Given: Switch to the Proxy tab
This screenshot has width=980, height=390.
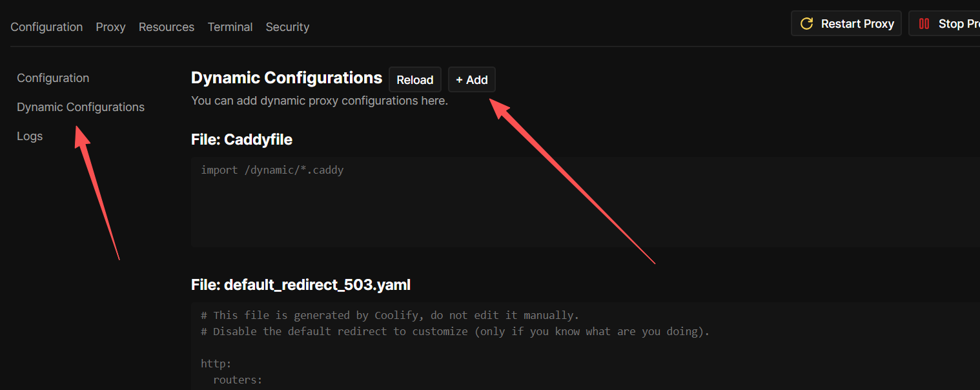Looking at the screenshot, I should click(x=110, y=27).
